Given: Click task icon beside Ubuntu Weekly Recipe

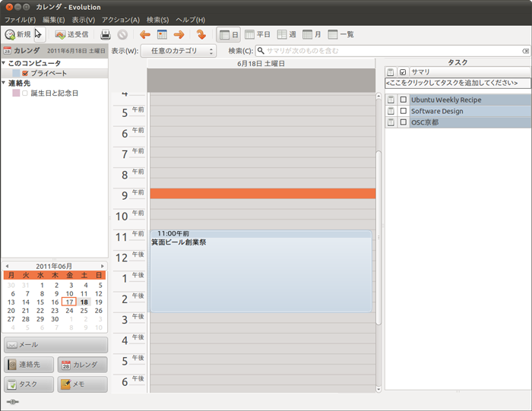Looking at the screenshot, I should [x=391, y=100].
